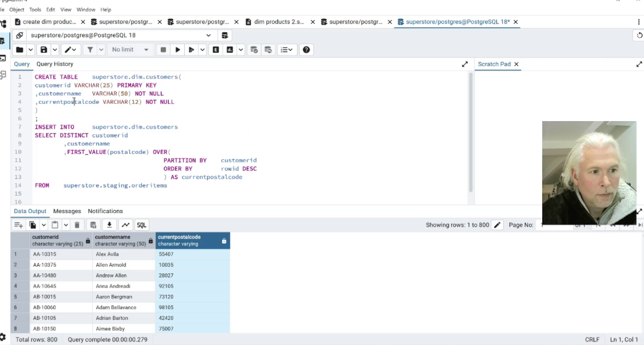Expand the superstore/postgres connection dropdown
644x345 pixels.
tap(208, 35)
